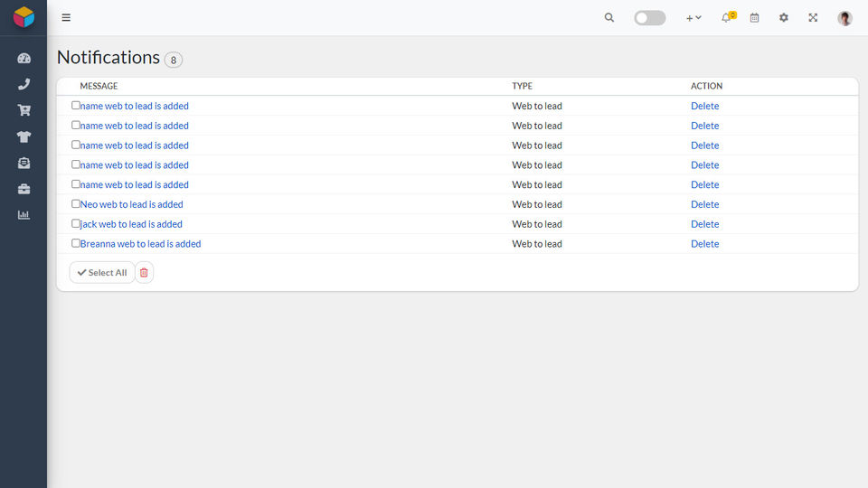Open the clipboard medical sidebar icon
This screenshot has width=868, height=488.
coord(24,163)
